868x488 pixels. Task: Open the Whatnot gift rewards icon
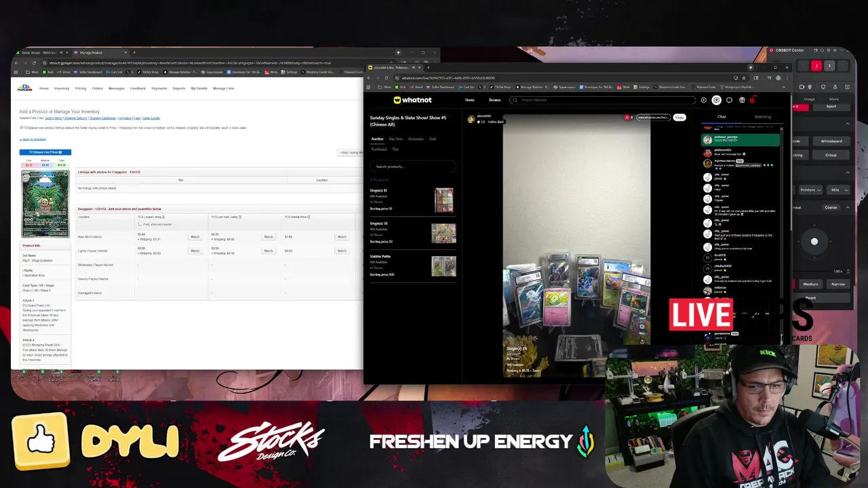pyautogui.click(x=742, y=100)
